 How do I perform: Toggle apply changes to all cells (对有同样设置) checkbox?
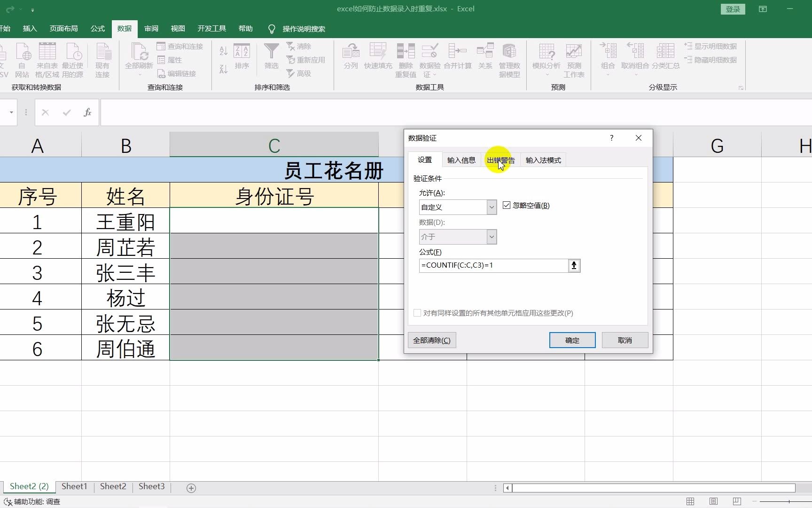(417, 313)
